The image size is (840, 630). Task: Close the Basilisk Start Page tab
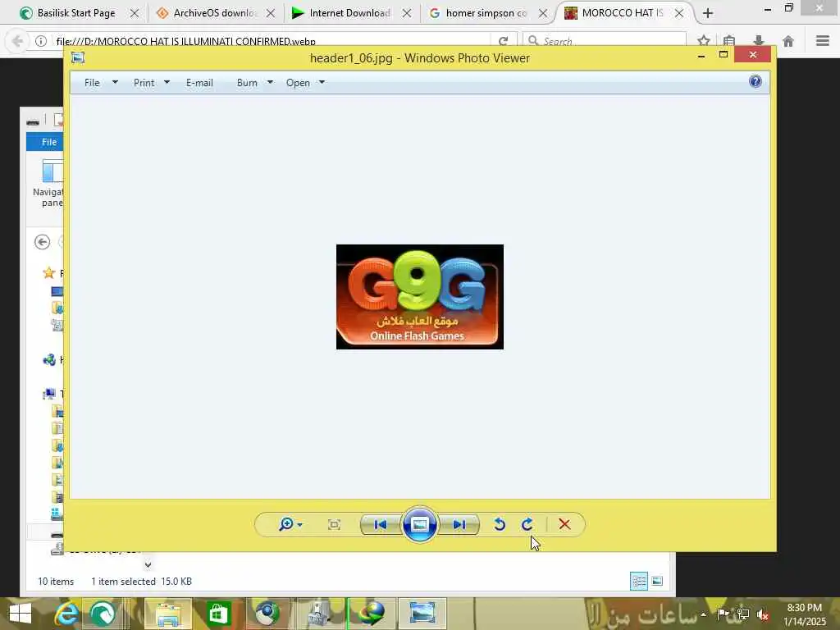[135, 13]
